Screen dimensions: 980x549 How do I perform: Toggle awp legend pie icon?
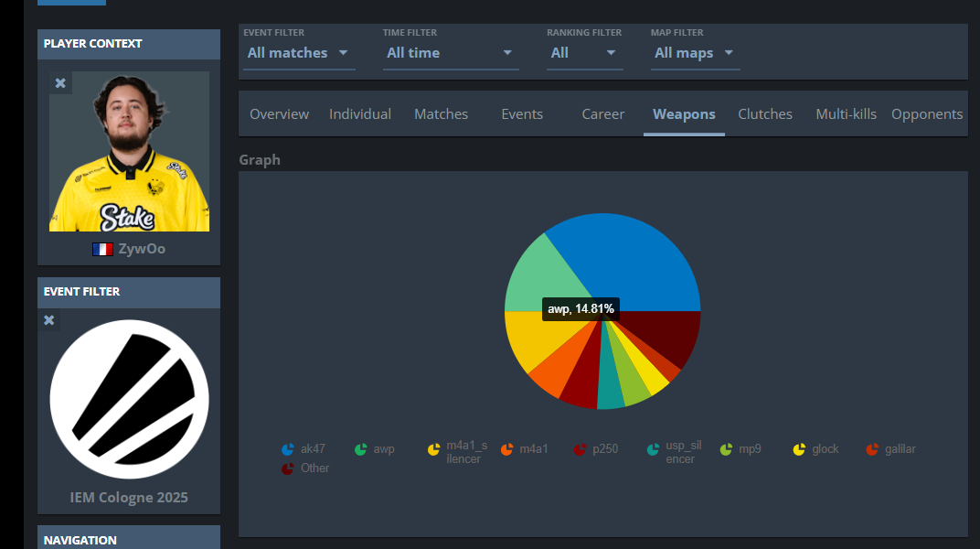[360, 449]
